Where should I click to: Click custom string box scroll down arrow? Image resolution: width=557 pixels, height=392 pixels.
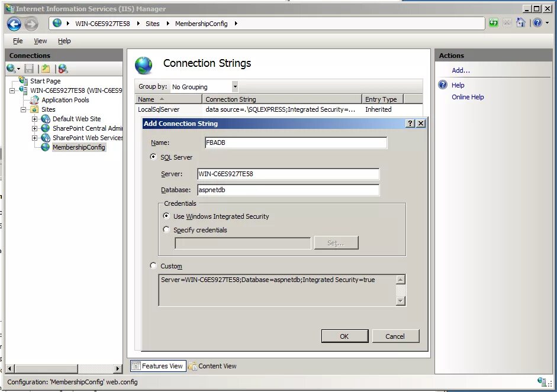point(400,301)
